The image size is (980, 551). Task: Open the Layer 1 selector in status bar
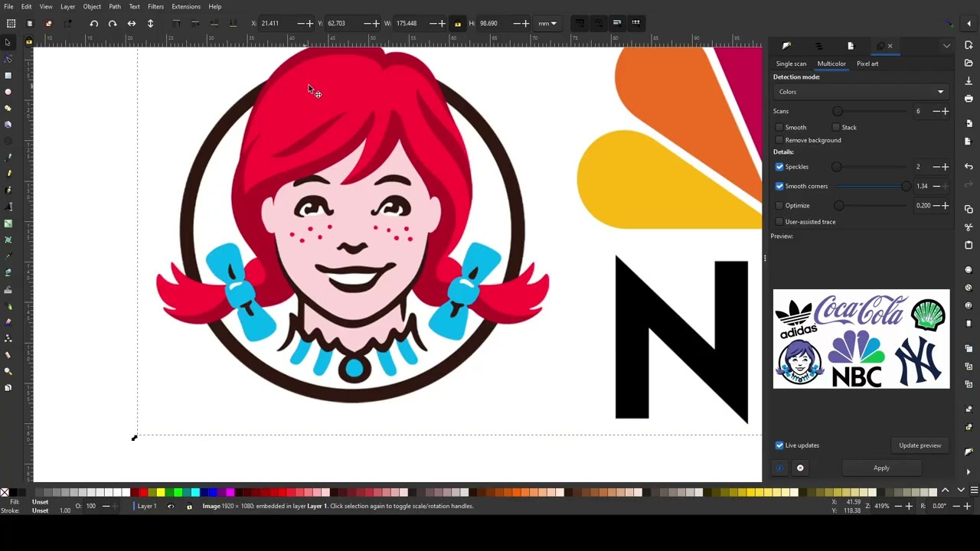pos(147,507)
